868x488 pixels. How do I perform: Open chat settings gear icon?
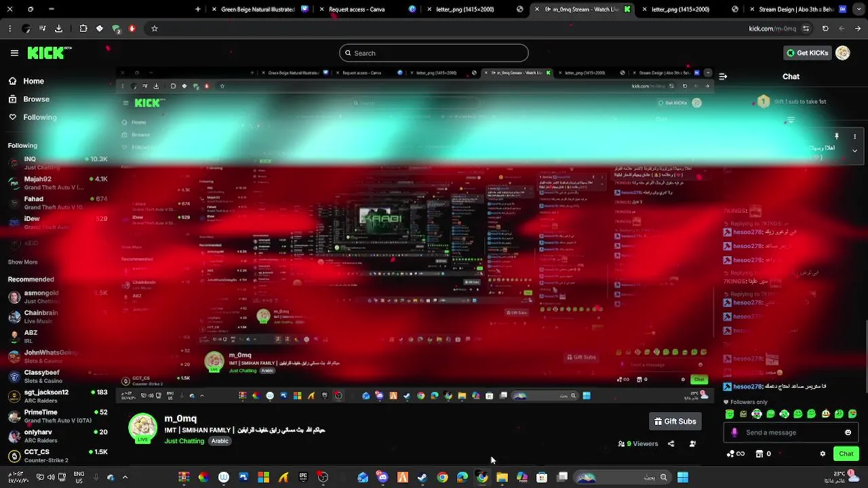[x=823, y=454]
